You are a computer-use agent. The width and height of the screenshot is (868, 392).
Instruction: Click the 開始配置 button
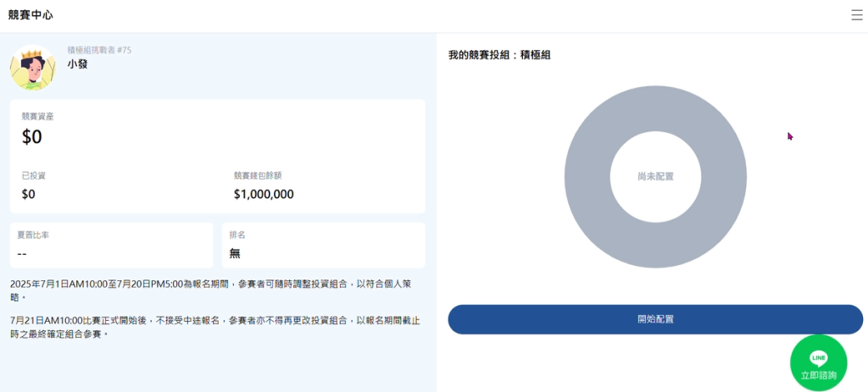point(655,319)
